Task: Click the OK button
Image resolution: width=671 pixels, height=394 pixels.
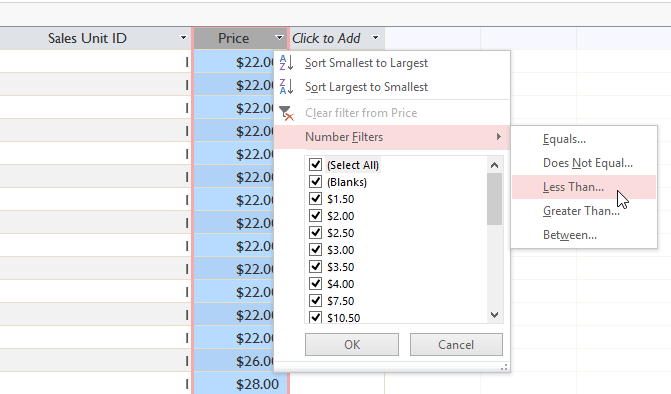Action: [x=352, y=345]
